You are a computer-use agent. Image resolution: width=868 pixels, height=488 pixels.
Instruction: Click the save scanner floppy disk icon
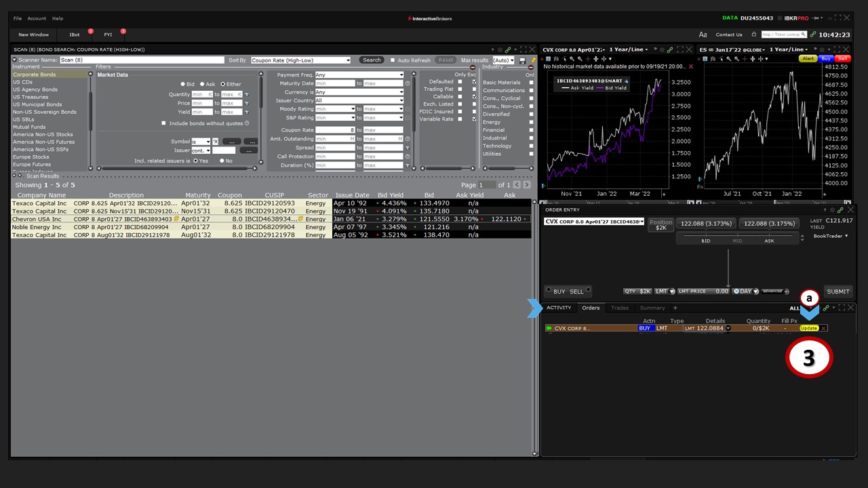coord(522,60)
